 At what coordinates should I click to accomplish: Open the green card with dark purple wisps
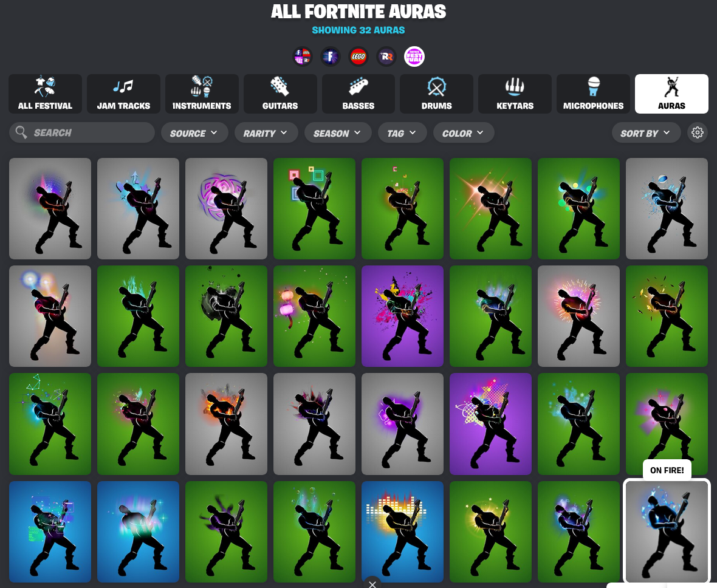[x=227, y=532]
